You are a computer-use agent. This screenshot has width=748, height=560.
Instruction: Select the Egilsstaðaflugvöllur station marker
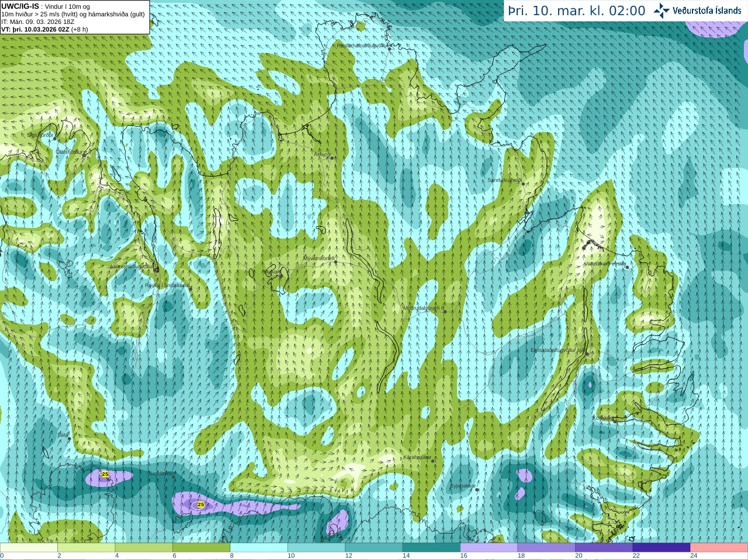click(587, 354)
